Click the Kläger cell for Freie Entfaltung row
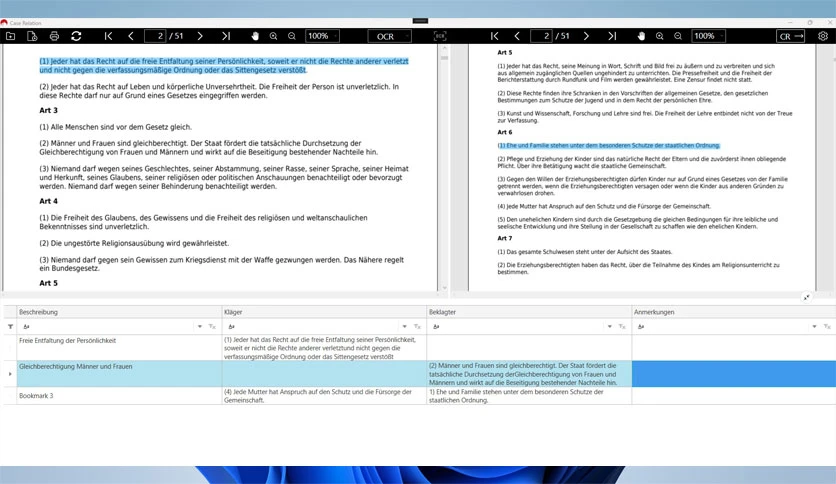 point(324,348)
